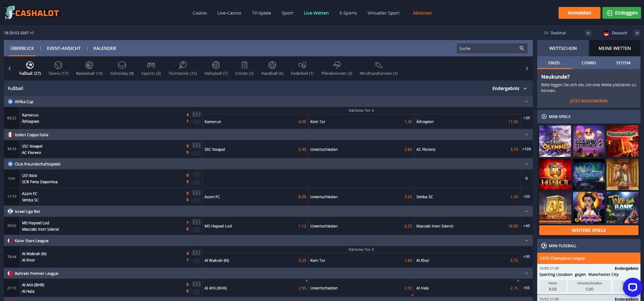This screenshot has height=301, width=644.
Task: Open the Federball (1) sport icon
Action: tap(302, 65)
